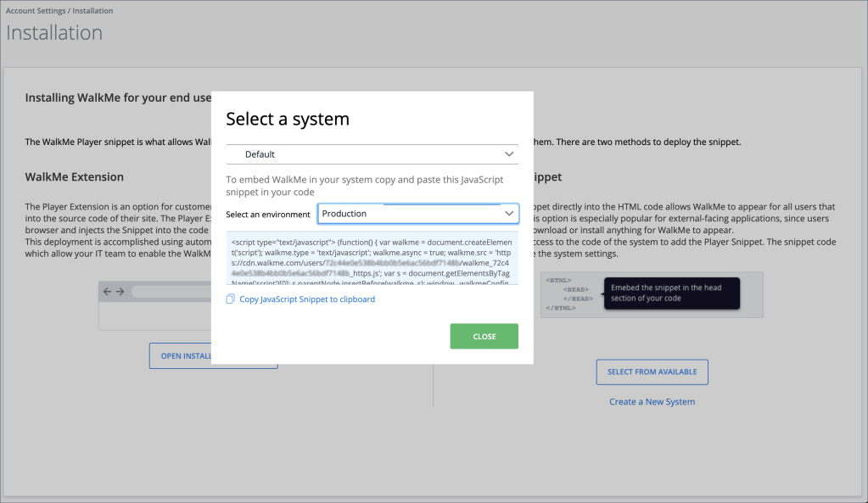
Task: Click the 'WalkMe Extension' section heading
Action: click(75, 177)
